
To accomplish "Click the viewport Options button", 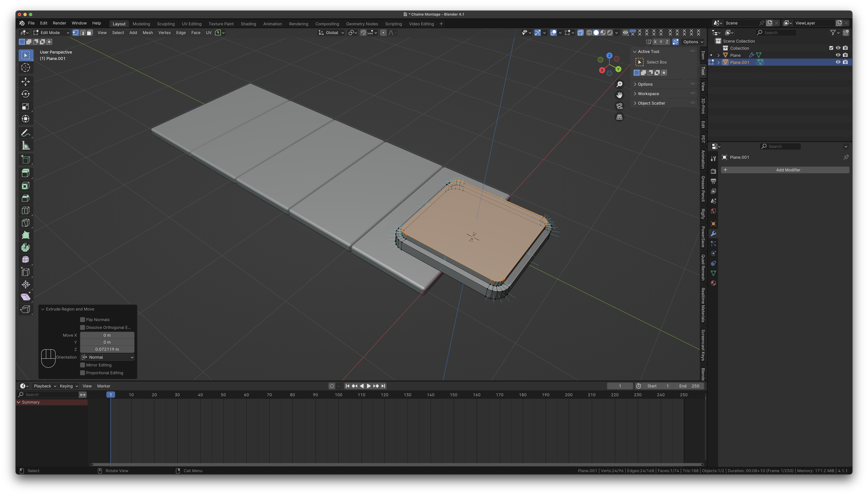I will (693, 42).
